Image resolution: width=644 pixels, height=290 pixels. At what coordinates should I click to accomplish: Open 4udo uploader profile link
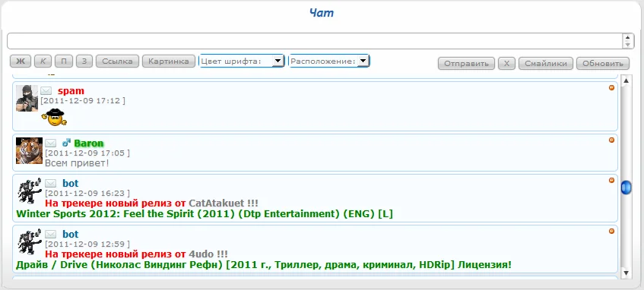(201, 254)
